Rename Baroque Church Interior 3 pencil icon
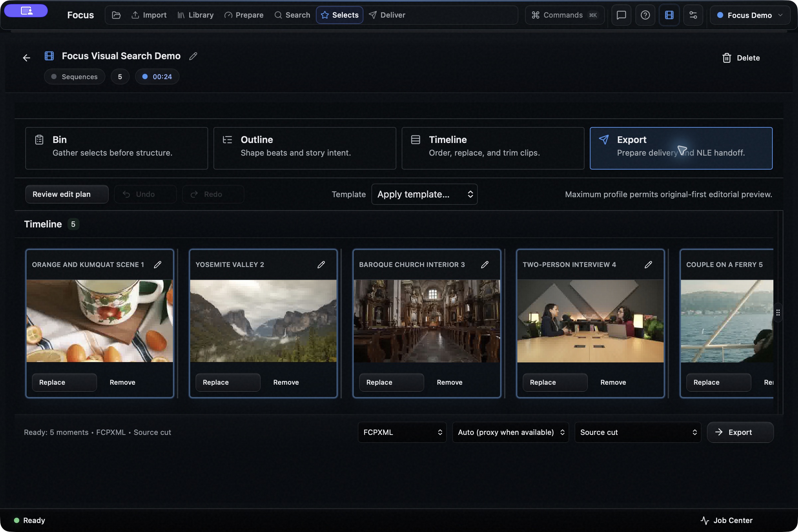The width and height of the screenshot is (798, 532). [x=485, y=265]
